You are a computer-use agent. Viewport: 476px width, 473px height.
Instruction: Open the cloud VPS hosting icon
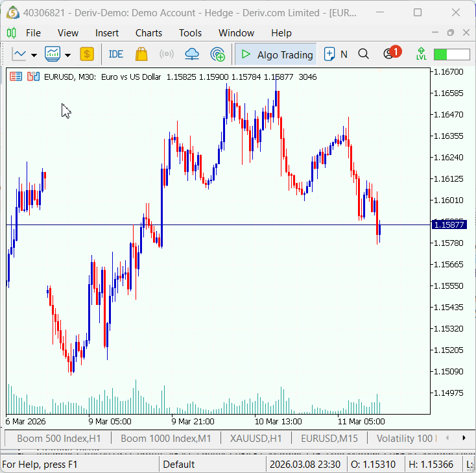[x=192, y=55]
